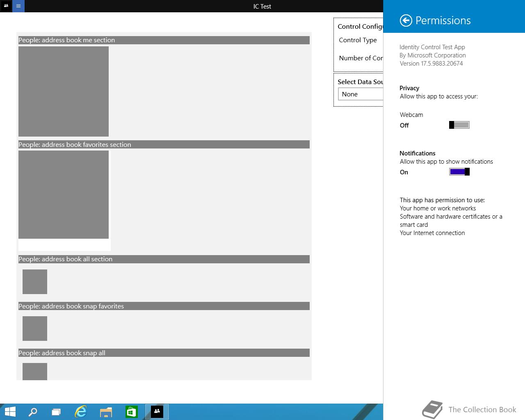The image size is (525, 420).
Task: Open Task View on taskbar
Action: click(56, 412)
